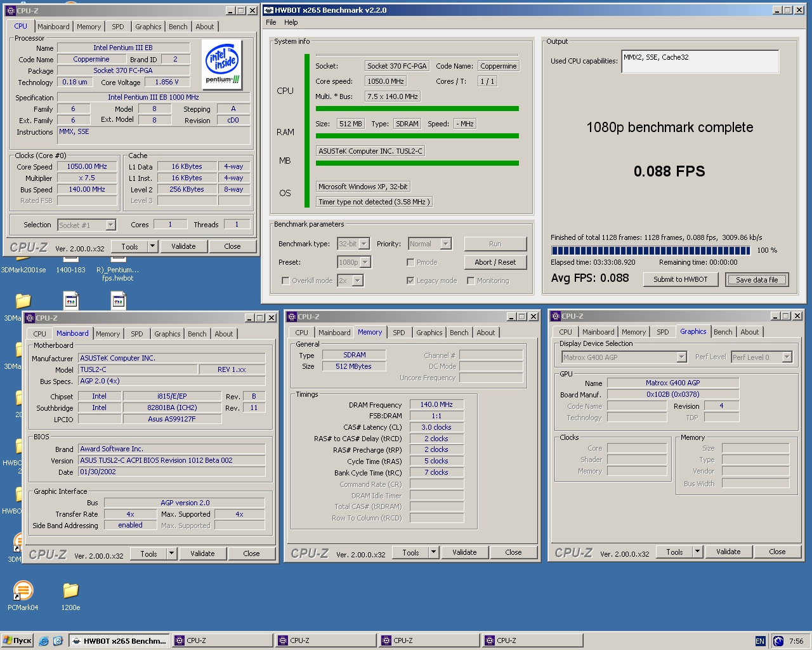Open the Help menu in HWBOT x265
The image size is (812, 650).
pyautogui.click(x=291, y=22)
